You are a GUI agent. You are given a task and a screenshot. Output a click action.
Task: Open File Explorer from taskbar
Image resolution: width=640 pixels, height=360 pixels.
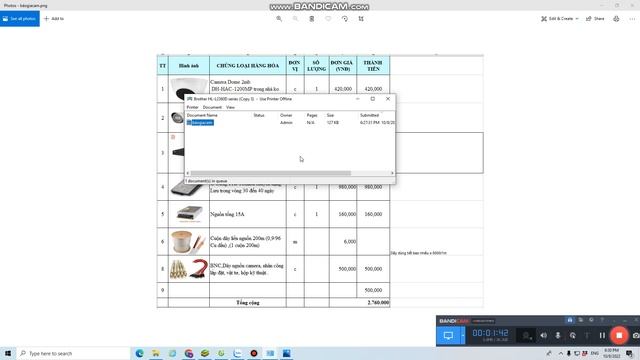click(156, 353)
